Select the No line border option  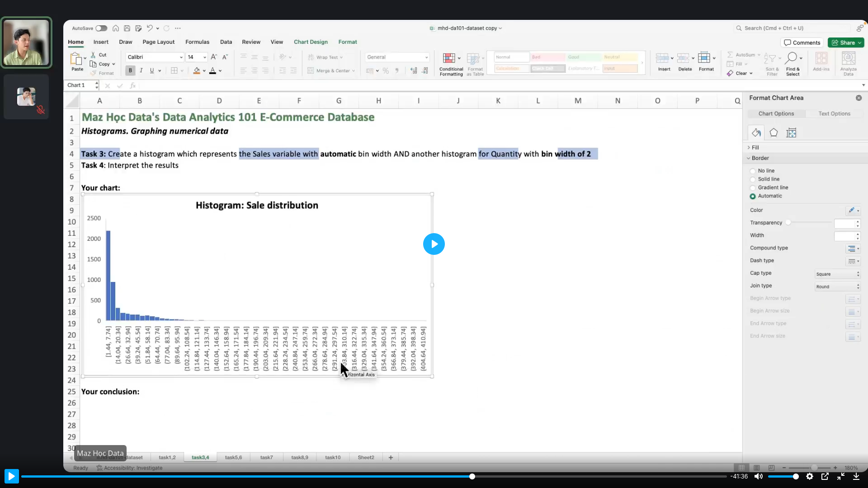click(x=753, y=171)
